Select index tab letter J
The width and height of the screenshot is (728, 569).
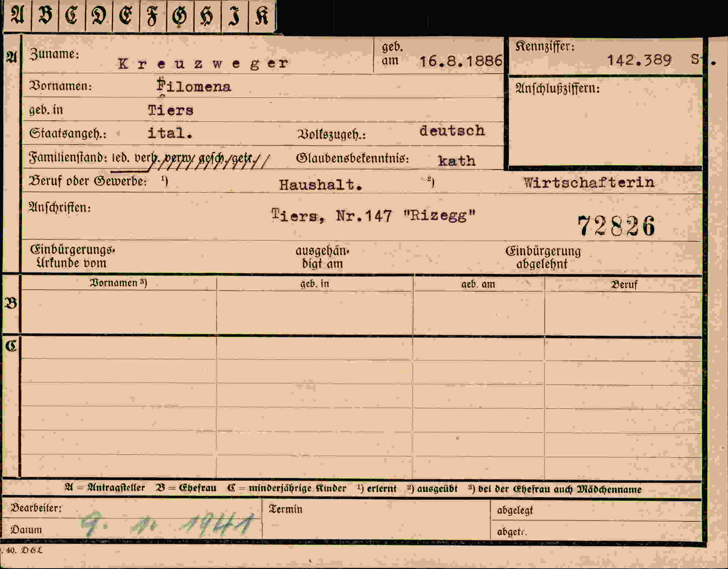234,15
